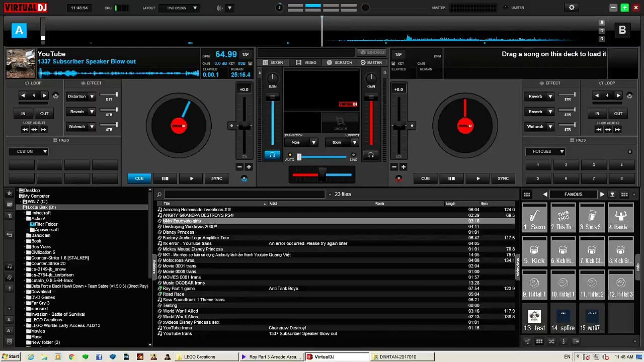Switch to the VIDEO tab
Viewport: 644px width, 362px height.
tap(306, 62)
